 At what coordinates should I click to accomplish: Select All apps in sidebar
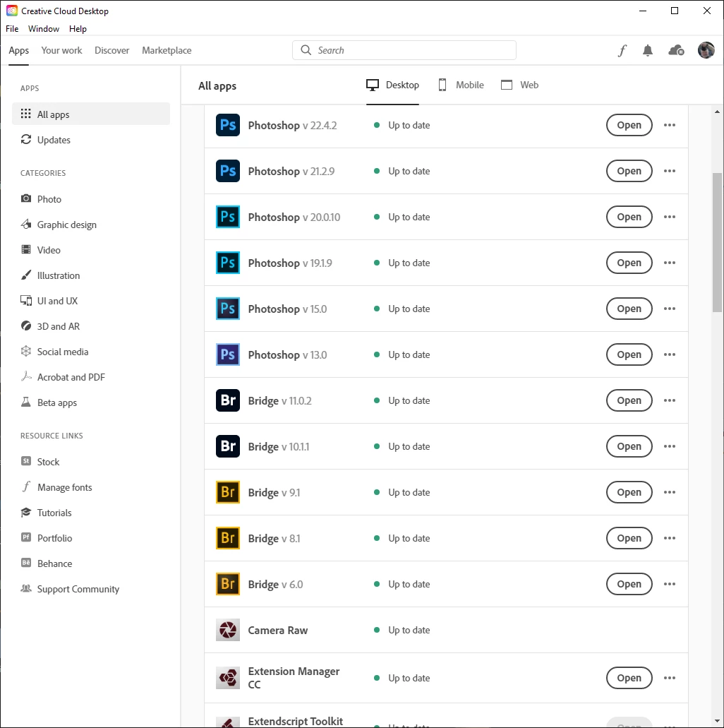91,114
